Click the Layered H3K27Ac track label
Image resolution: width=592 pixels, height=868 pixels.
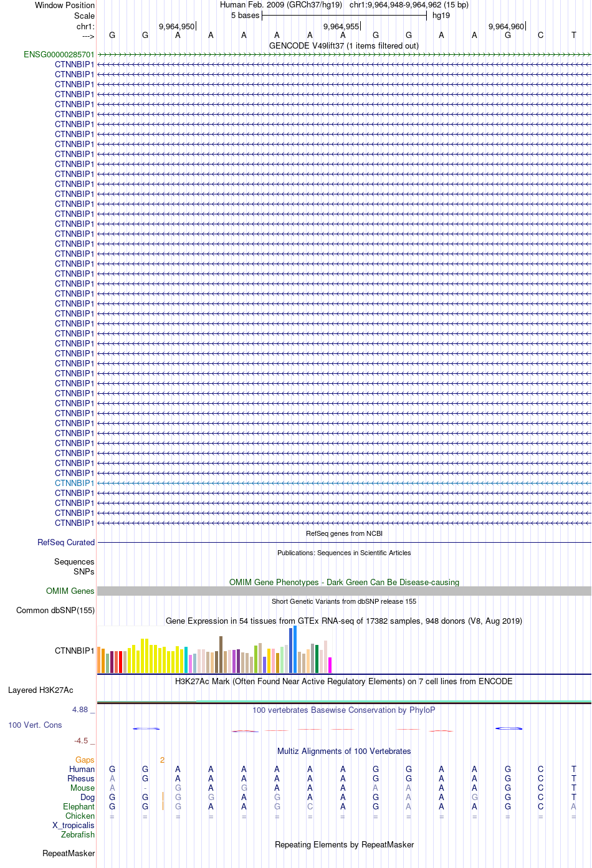coord(41,690)
